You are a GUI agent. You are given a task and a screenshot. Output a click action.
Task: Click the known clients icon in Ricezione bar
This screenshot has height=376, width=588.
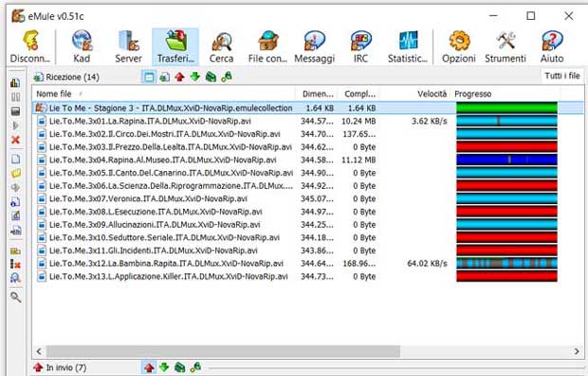(226, 77)
